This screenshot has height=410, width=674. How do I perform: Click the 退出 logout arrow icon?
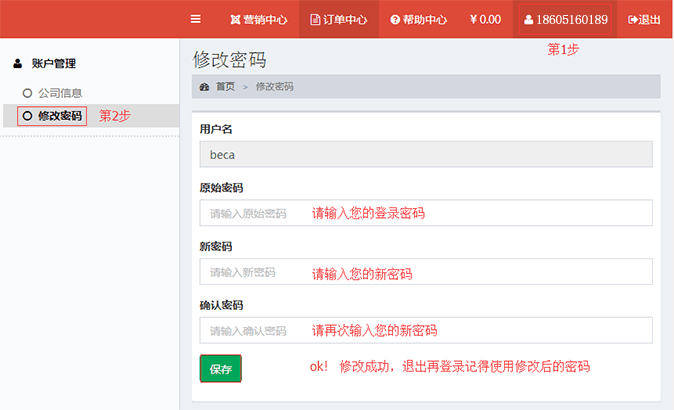tap(633, 19)
